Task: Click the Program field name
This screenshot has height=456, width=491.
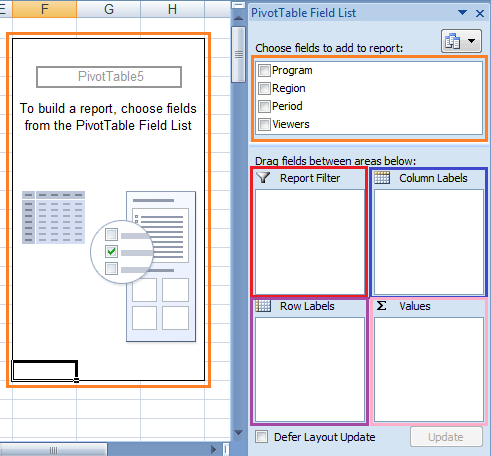Action: pos(292,70)
